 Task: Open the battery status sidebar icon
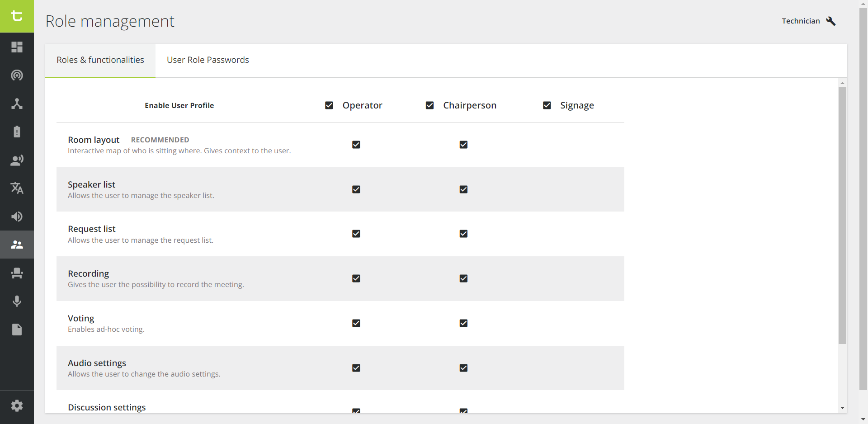pos(17,132)
